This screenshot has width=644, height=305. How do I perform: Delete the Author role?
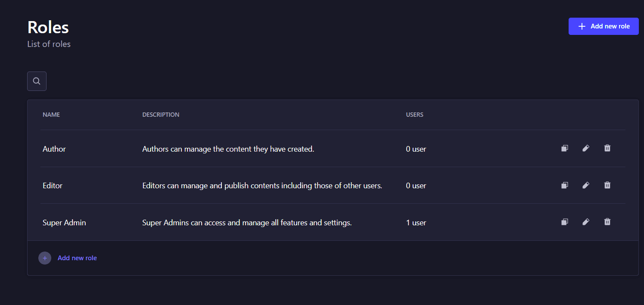pyautogui.click(x=607, y=148)
